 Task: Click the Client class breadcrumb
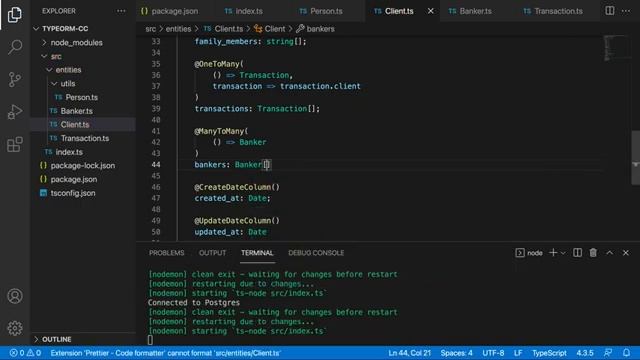[x=274, y=29]
